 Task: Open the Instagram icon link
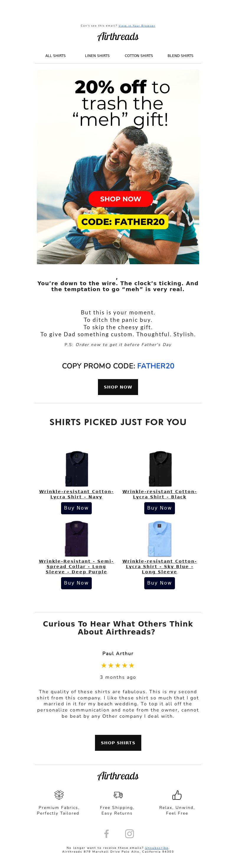click(x=129, y=834)
